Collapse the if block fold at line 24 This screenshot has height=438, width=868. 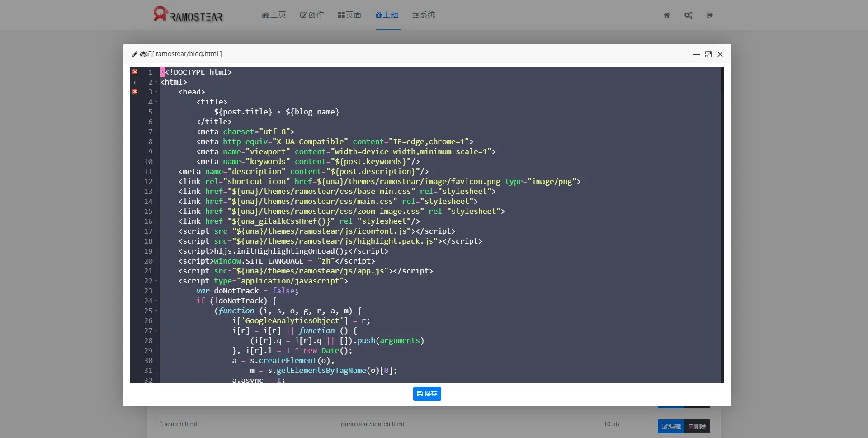click(x=156, y=301)
